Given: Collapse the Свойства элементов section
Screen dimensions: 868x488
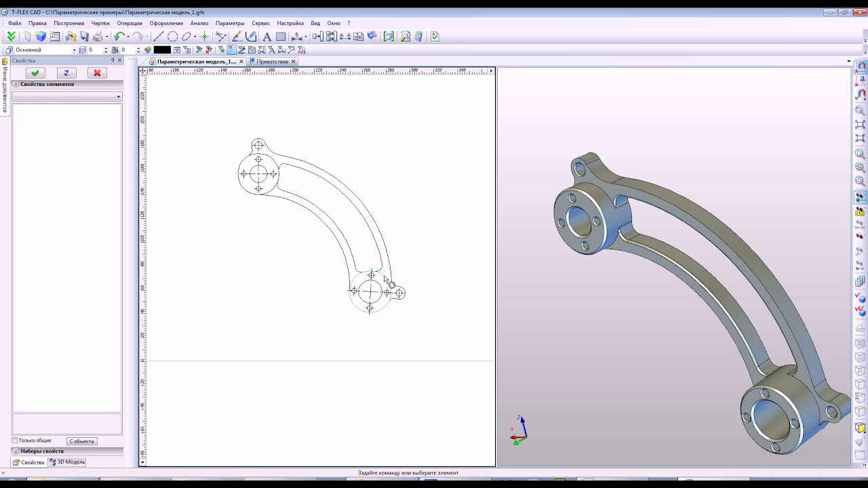Looking at the screenshot, I should (x=16, y=84).
